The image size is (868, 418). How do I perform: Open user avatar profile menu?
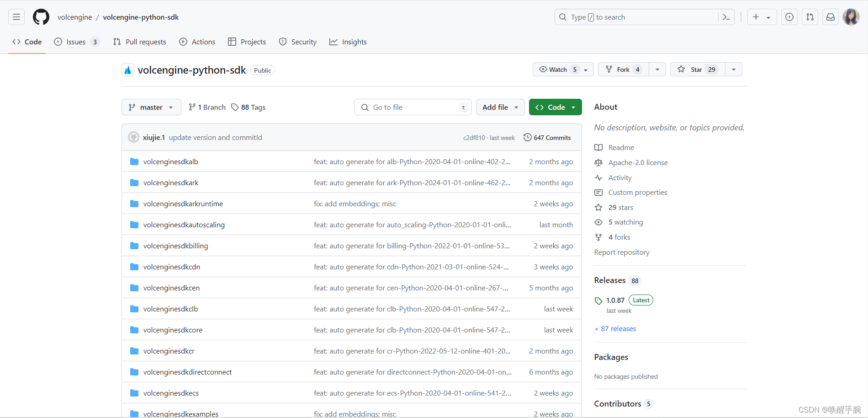[x=851, y=17]
